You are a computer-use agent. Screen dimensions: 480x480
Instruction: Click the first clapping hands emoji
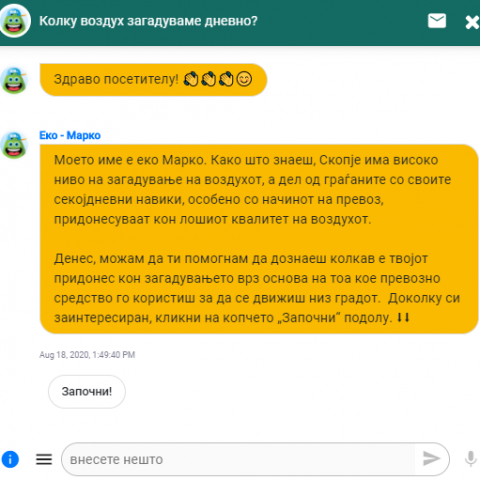click(191, 79)
